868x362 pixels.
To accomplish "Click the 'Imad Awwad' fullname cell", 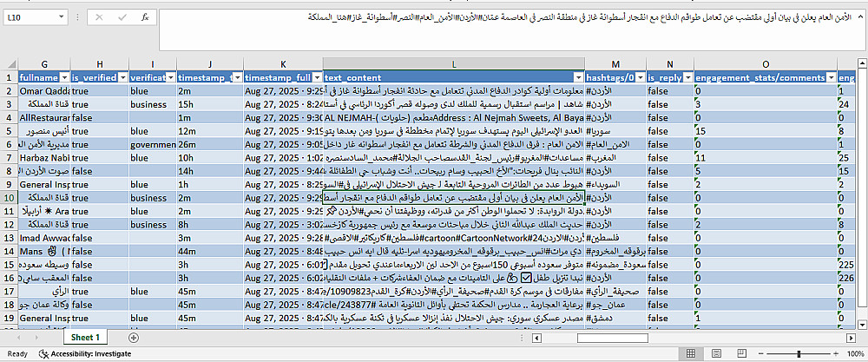I will coord(44,238).
